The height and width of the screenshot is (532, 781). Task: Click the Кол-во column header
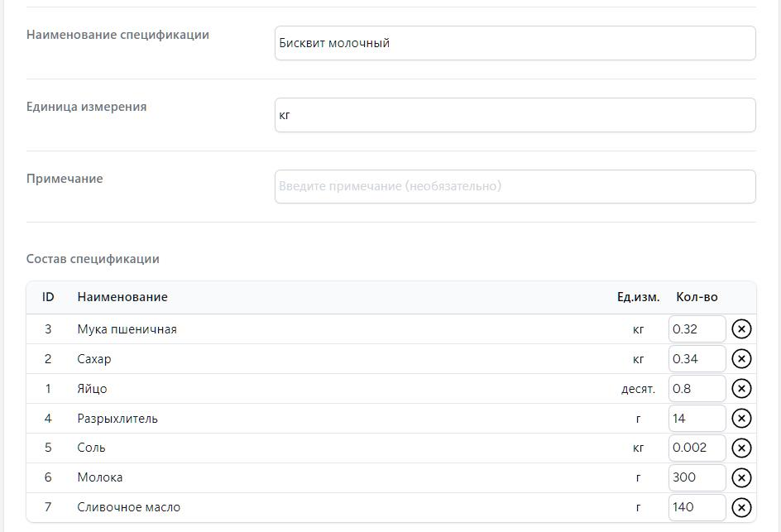pyautogui.click(x=697, y=297)
